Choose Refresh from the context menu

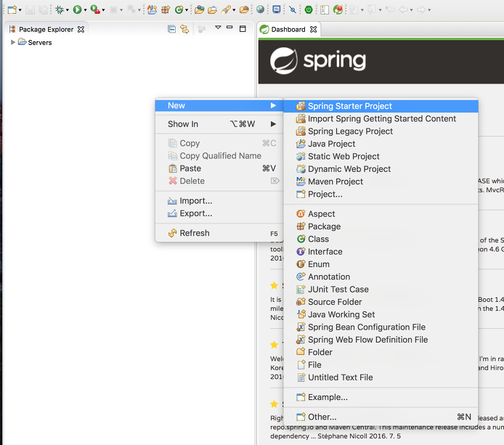click(x=219, y=233)
